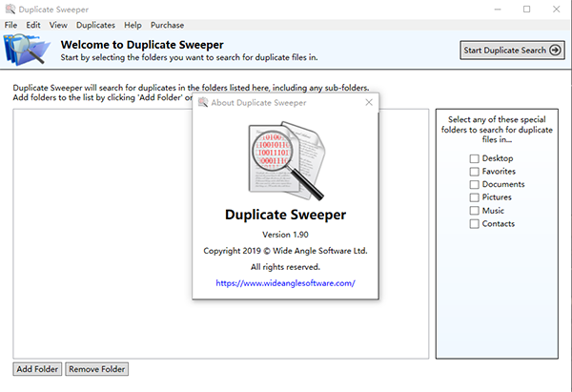Open the wideanglesoftware.com link
The image size is (572, 392).
pyautogui.click(x=285, y=283)
